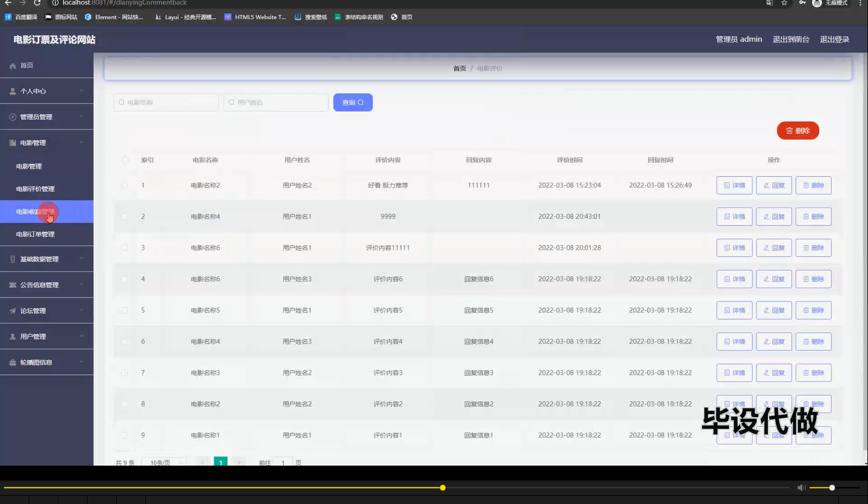This screenshot has width=868, height=504.
Task: Expand the 管理员管理 menu arrow
Action: click(x=82, y=116)
